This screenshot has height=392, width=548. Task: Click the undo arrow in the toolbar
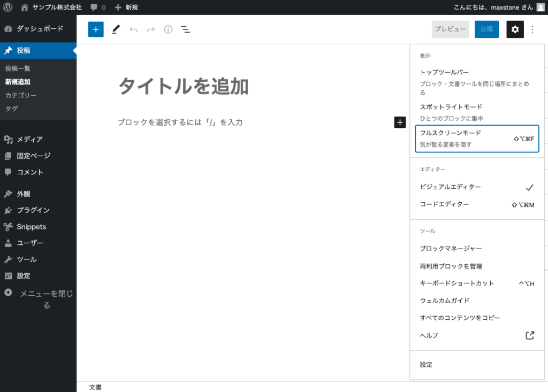(x=133, y=29)
